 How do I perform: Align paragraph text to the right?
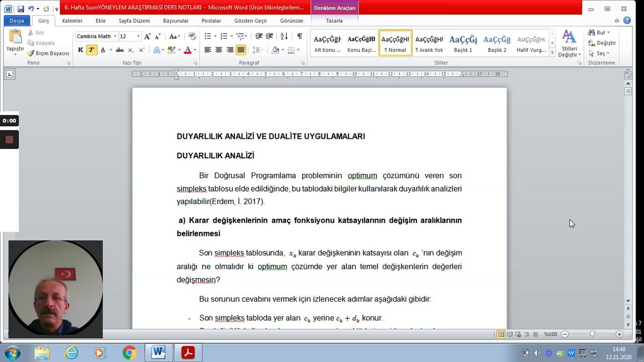click(230, 50)
